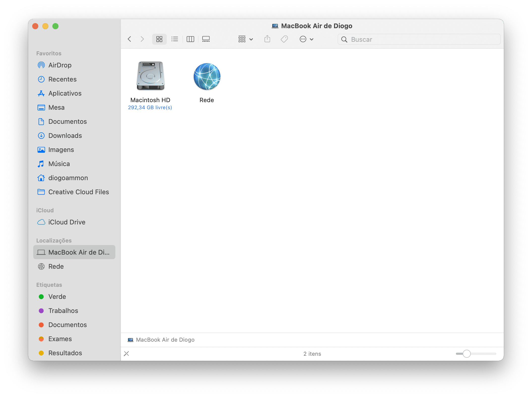Click the iCloud section header
Screen dimensions: 532x398
[x=45, y=210]
